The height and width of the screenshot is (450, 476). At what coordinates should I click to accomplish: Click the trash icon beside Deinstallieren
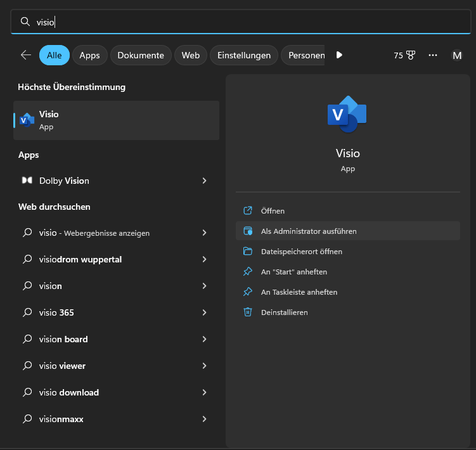(248, 312)
